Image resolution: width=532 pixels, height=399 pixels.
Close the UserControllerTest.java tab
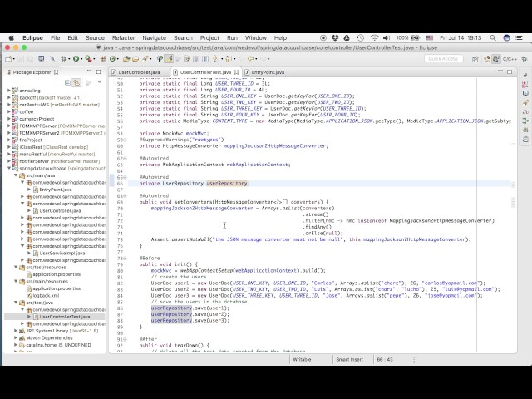tap(236, 72)
